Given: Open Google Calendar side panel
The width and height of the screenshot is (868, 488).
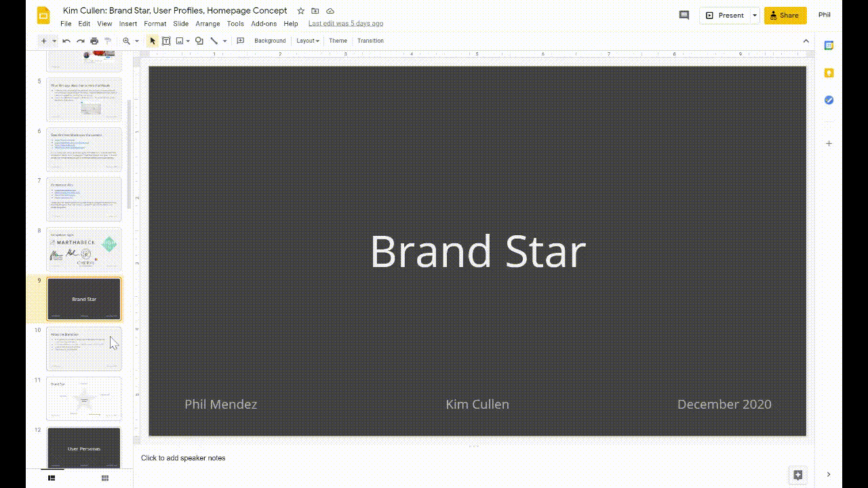Looking at the screenshot, I should (829, 45).
